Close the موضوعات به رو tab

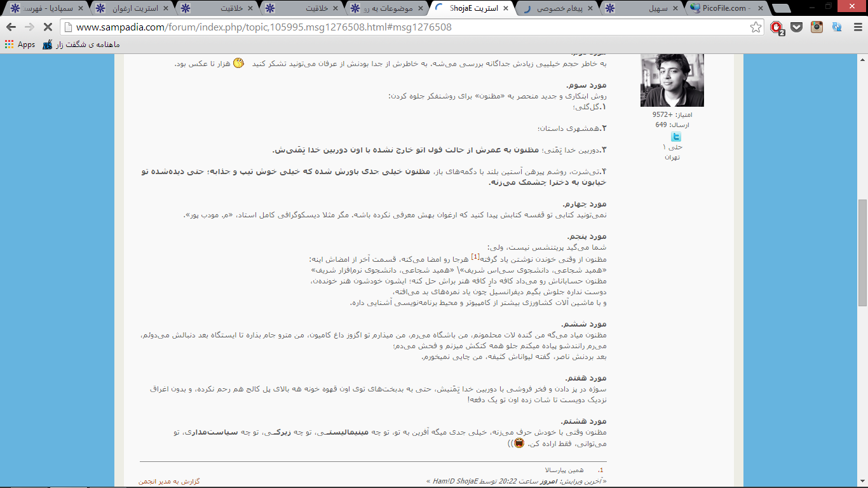point(420,8)
